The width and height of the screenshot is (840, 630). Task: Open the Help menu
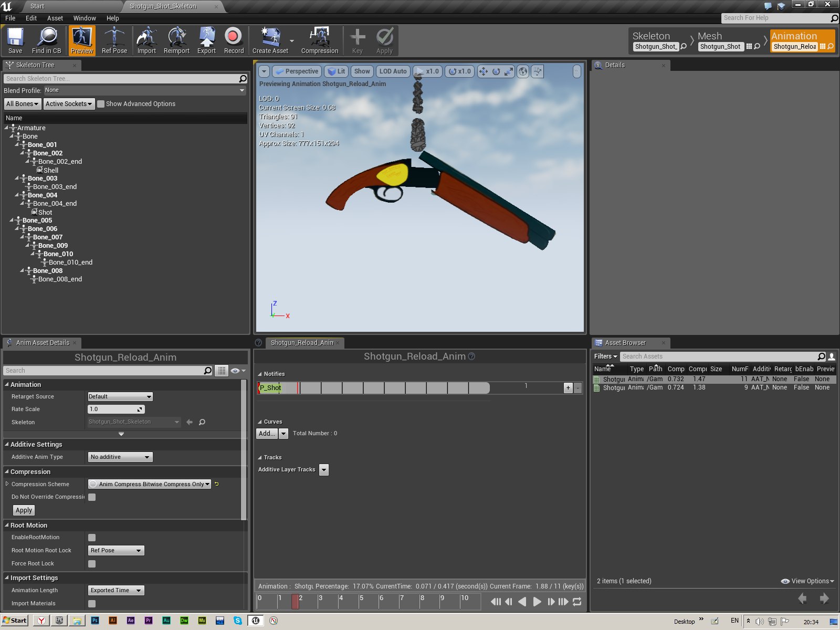113,18
